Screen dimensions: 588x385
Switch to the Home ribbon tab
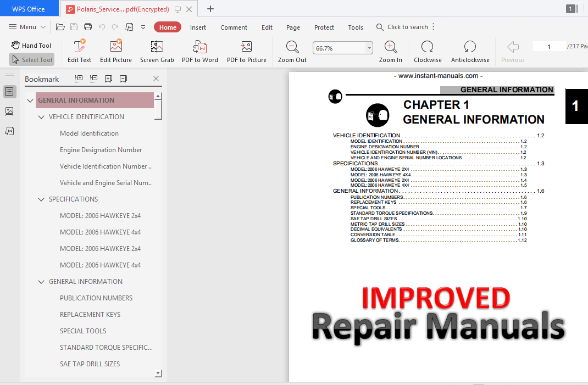[168, 27]
